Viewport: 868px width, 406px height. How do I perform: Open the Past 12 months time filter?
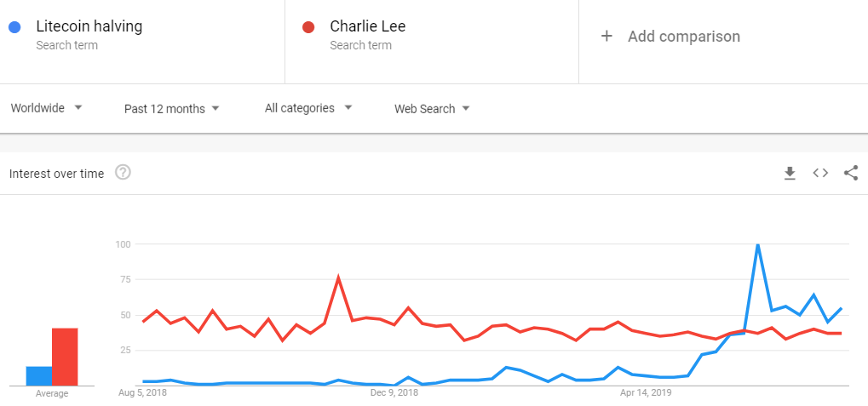tap(172, 109)
